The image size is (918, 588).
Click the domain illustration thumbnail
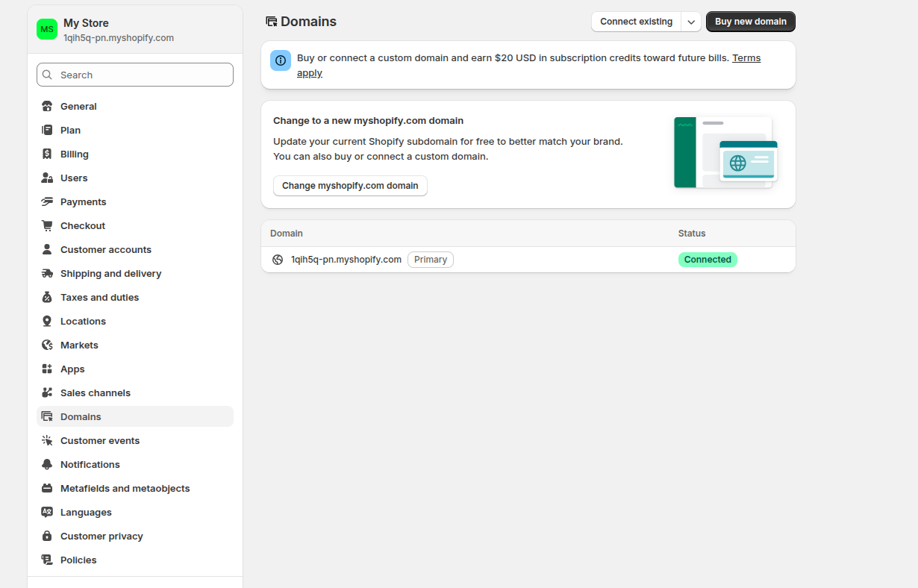[726, 152]
